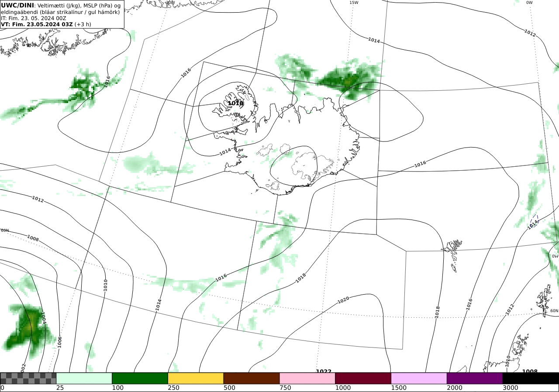Select the brown 500–750 legend swatch
The width and height of the screenshot is (559, 392).
pyautogui.click(x=251, y=378)
